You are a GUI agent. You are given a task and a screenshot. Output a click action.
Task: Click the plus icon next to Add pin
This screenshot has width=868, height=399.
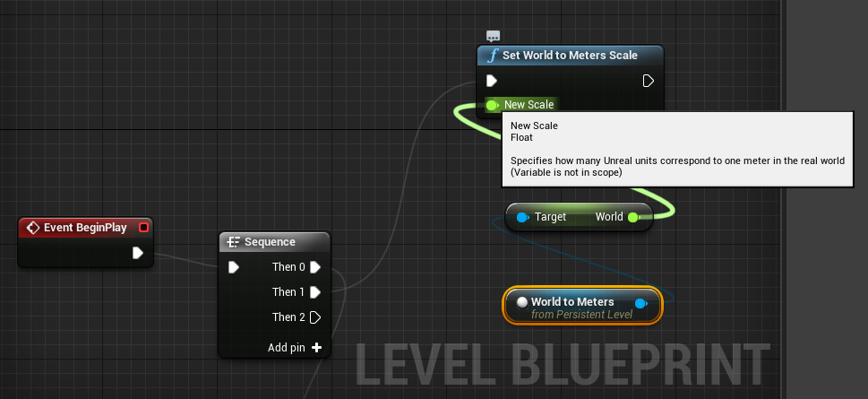[x=316, y=348]
